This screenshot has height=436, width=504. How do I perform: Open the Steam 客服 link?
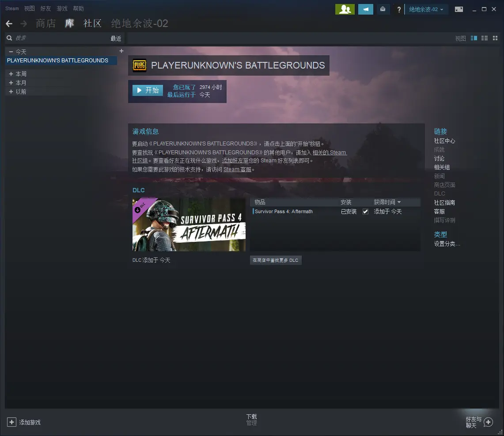237,169
